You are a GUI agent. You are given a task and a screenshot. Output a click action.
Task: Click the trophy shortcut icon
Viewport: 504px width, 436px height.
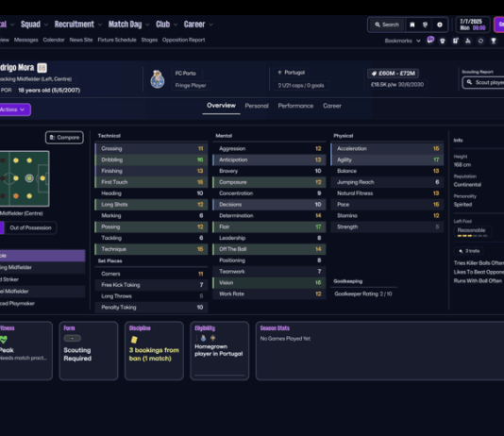494,41
